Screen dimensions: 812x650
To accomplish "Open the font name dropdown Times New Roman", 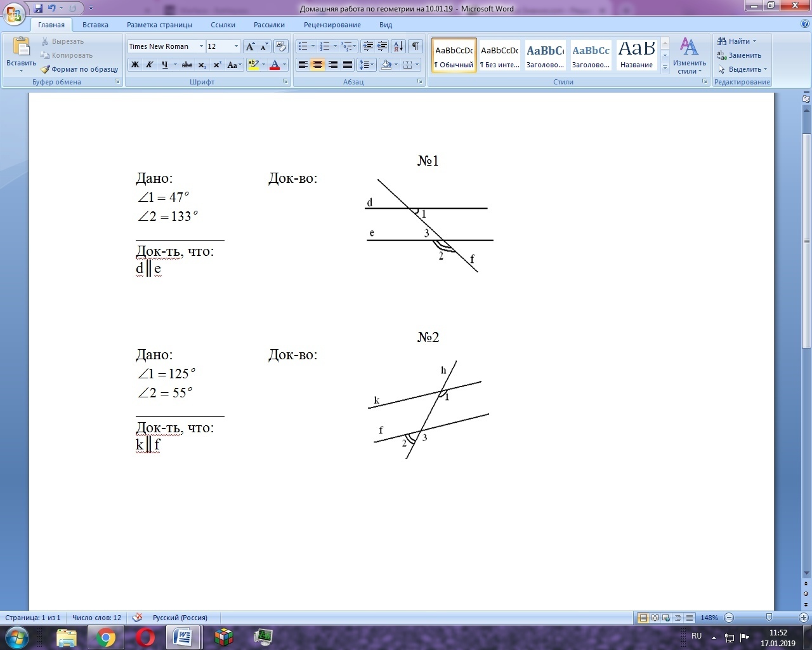I will 201,46.
